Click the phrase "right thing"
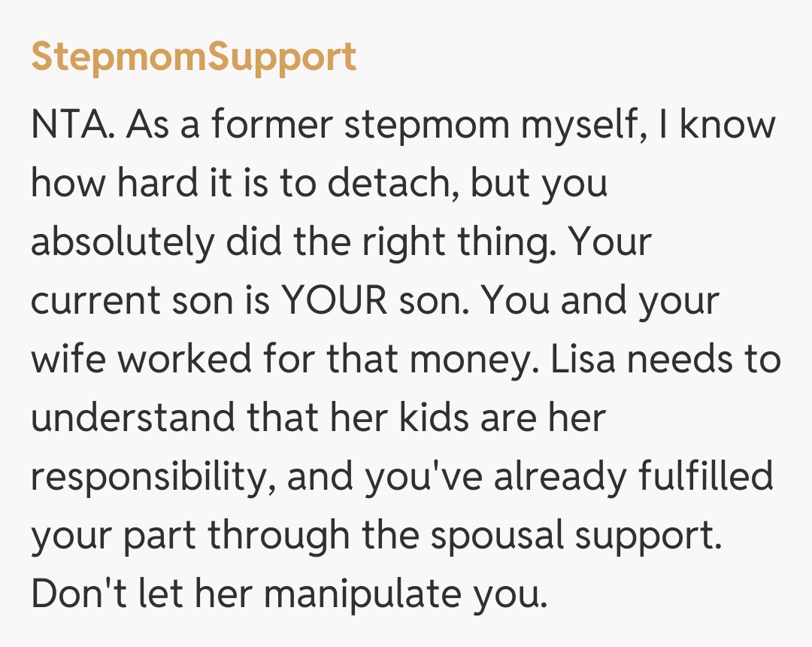812x647 pixels. pos(474,242)
